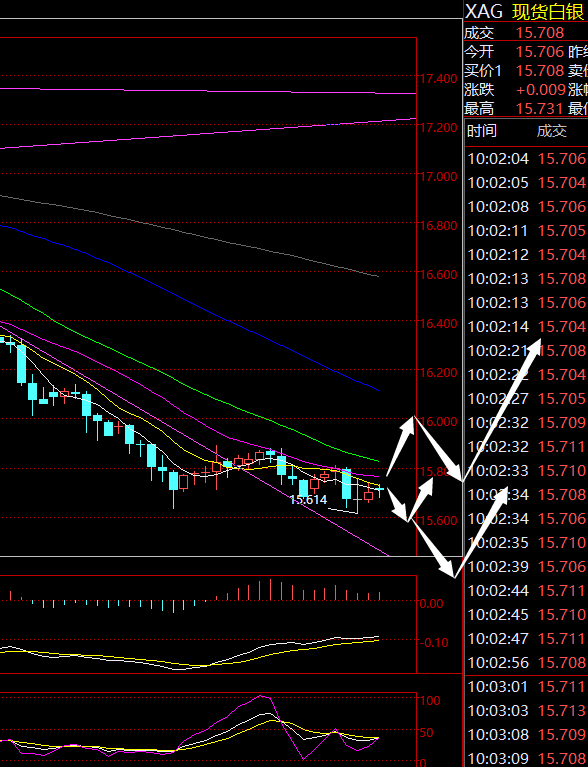Image resolution: width=588 pixels, height=767 pixels.
Task: Click price 15.709 in the first 10:02:32 row
Action: pos(562,423)
